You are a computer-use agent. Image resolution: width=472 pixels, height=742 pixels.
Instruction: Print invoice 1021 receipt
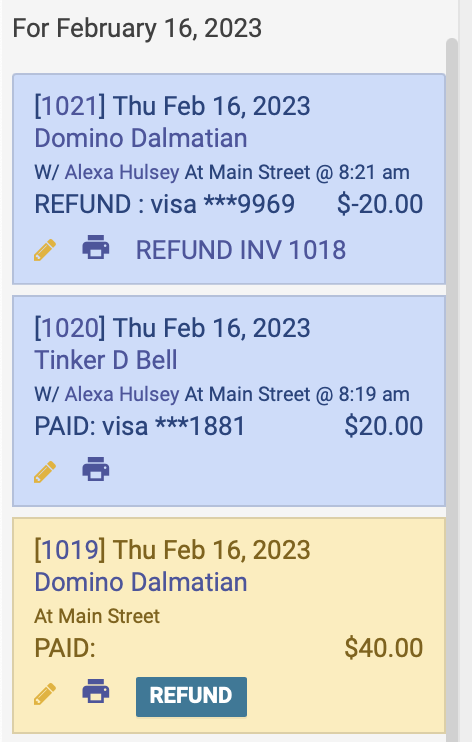click(x=96, y=247)
